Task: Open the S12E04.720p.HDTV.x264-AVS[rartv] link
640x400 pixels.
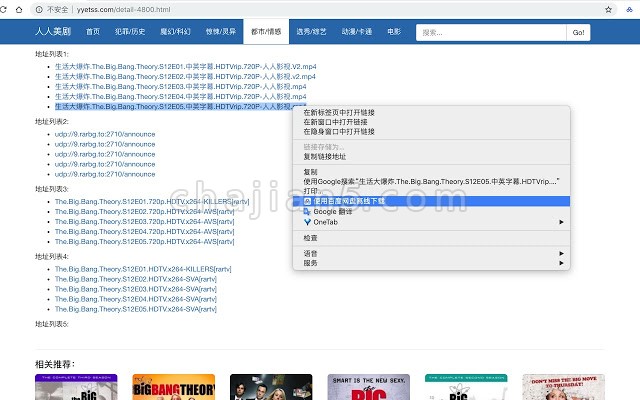Action: tap(144, 232)
